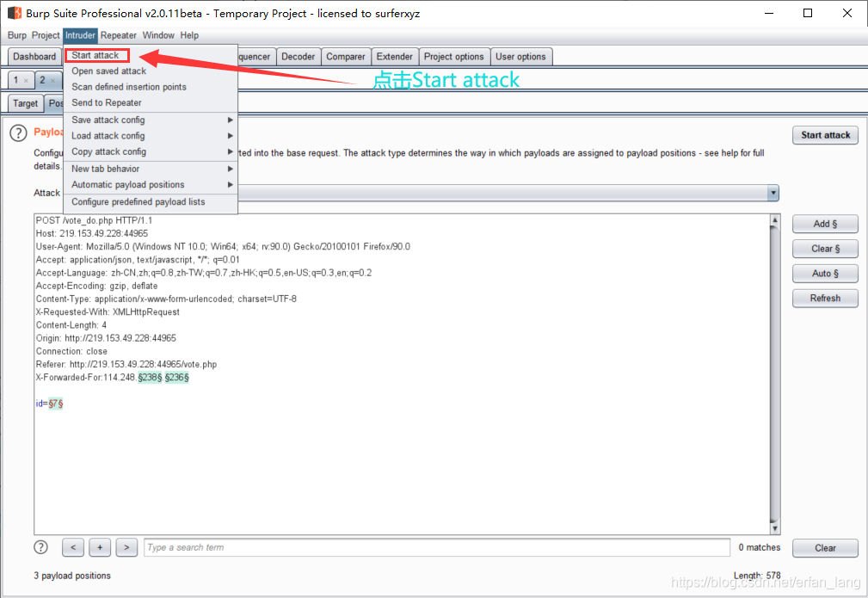Screen dimensions: 868x598
Task: Expand New tab behavior submenu
Action: tap(151, 169)
